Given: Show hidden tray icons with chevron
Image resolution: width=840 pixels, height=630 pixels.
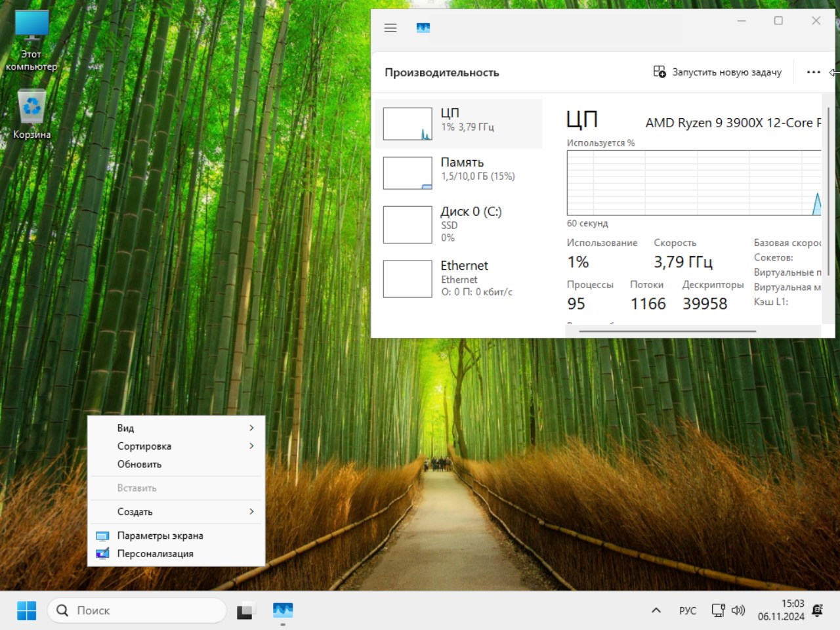Looking at the screenshot, I should [656, 610].
